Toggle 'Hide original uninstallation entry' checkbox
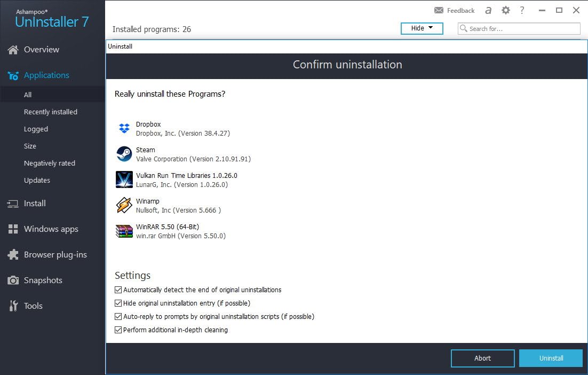The width and height of the screenshot is (588, 375). [x=118, y=303]
